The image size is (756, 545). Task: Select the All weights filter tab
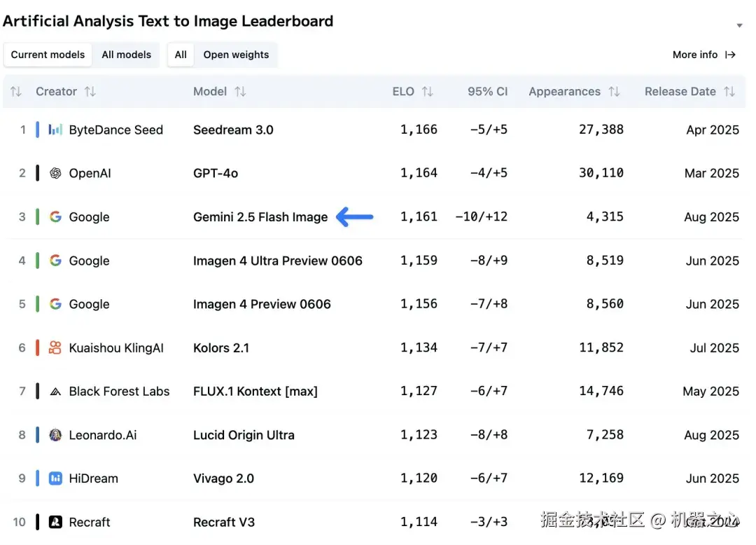[181, 55]
